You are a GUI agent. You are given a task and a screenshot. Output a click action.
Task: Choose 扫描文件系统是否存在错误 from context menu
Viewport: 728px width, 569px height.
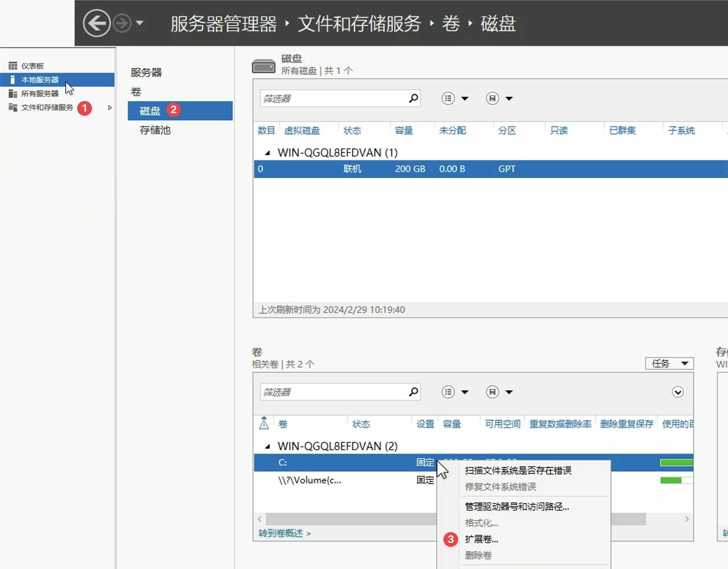click(x=518, y=470)
